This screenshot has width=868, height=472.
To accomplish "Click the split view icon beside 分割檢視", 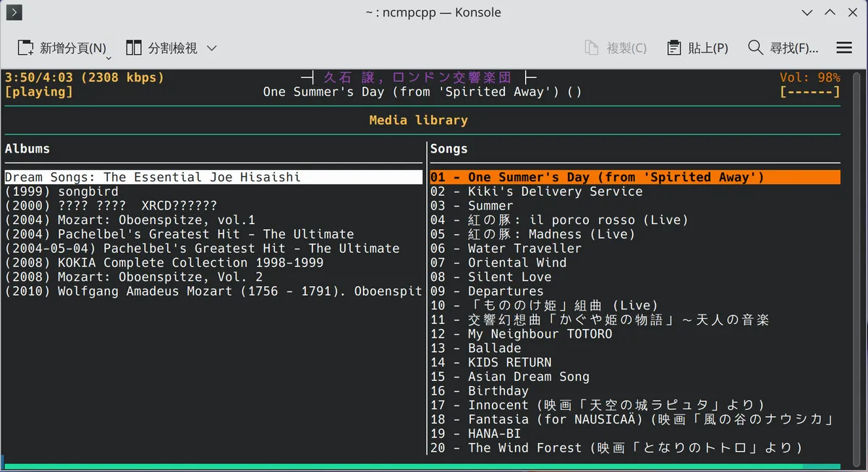I will pos(134,48).
